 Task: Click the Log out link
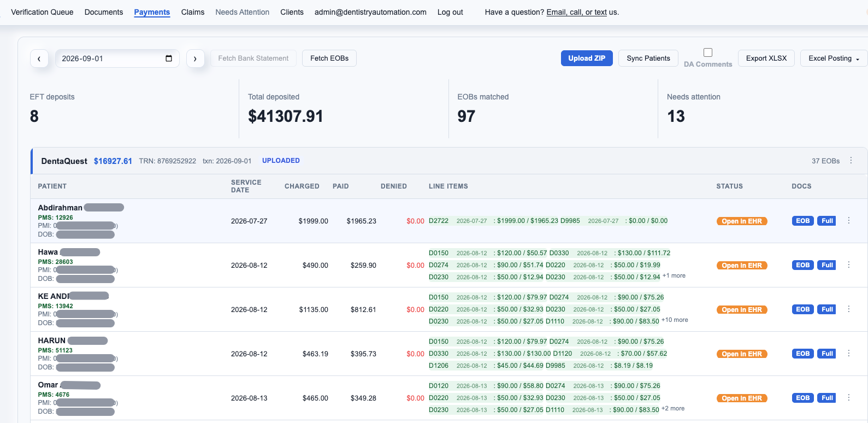[x=450, y=12]
